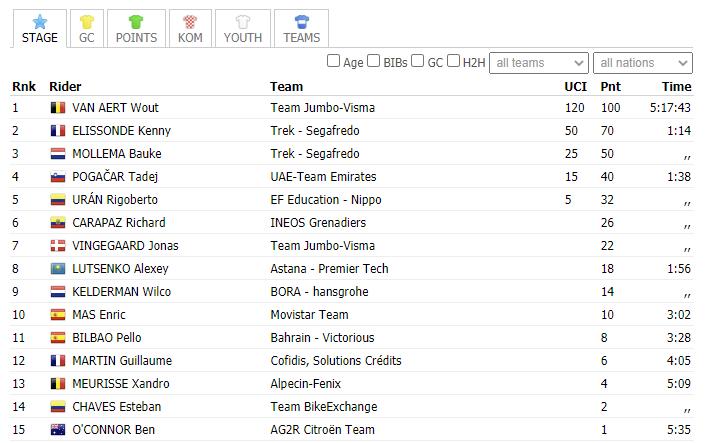Open rider CARAPAZ Richard link
The image size is (712, 443).
click(x=119, y=223)
